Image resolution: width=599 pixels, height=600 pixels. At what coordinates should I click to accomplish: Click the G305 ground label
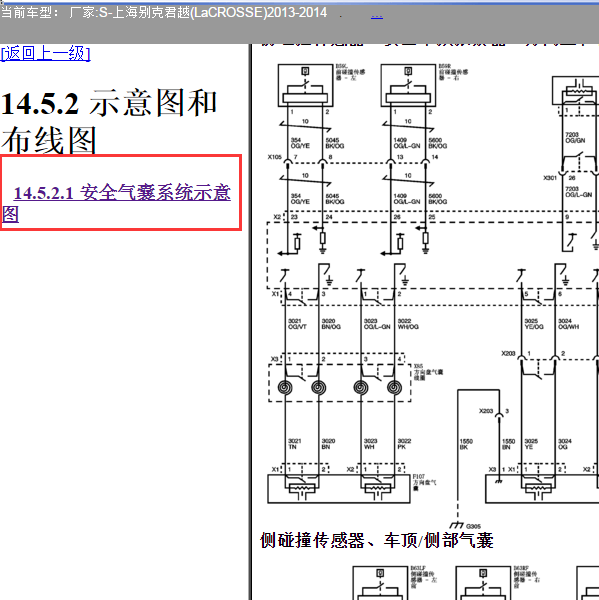pos(473,527)
